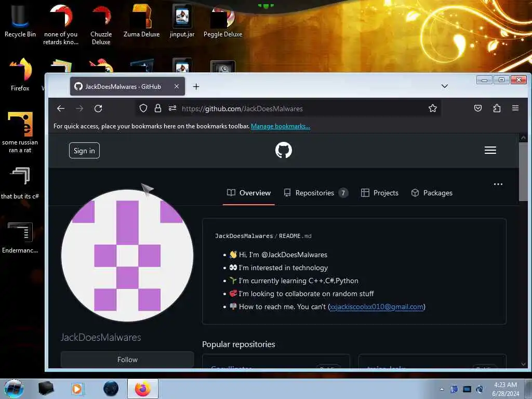Open site permissions icon in address bar
The height and width of the screenshot is (399, 532).
click(172, 109)
